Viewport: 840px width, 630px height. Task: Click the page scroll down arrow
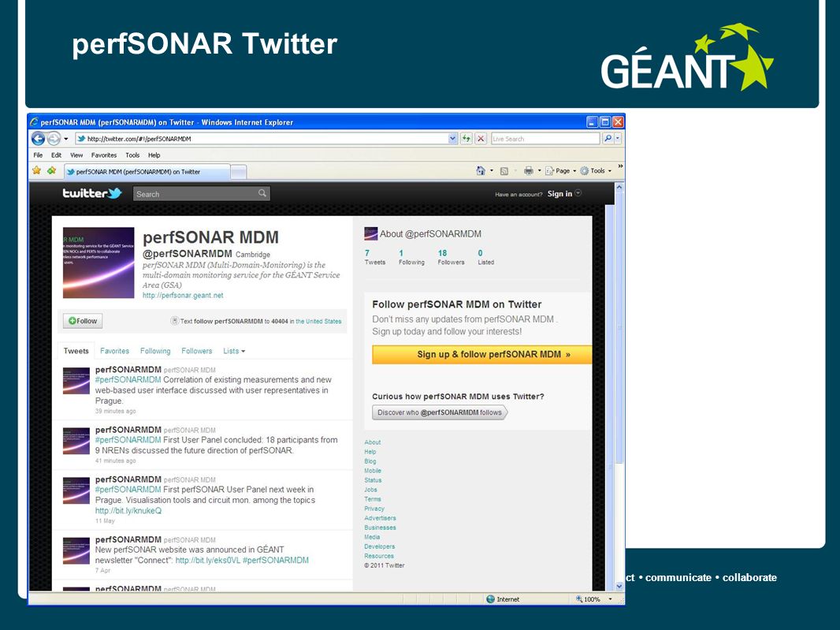coord(619,586)
